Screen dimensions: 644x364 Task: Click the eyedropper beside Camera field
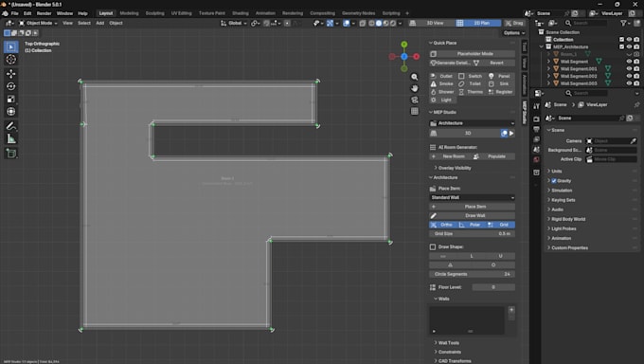633,141
